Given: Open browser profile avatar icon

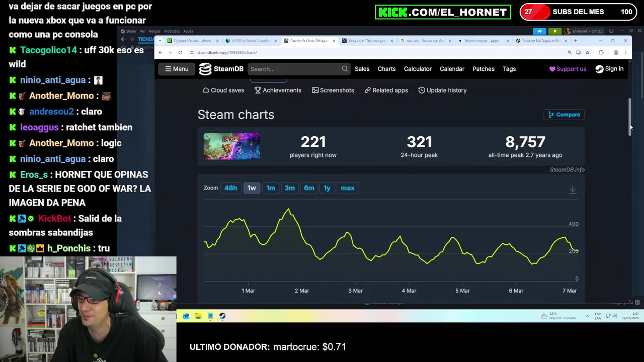Looking at the screenshot, I should 616,52.
